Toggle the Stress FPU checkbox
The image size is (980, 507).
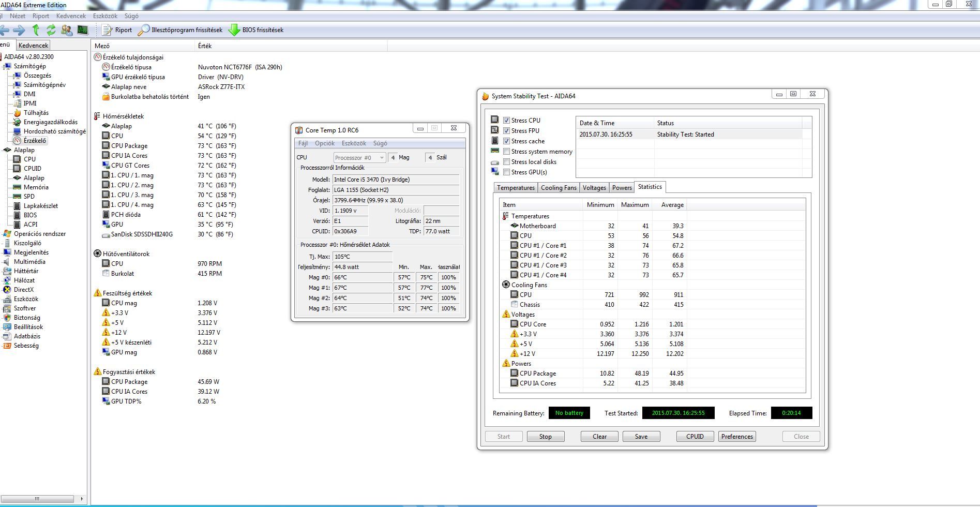[x=506, y=131]
